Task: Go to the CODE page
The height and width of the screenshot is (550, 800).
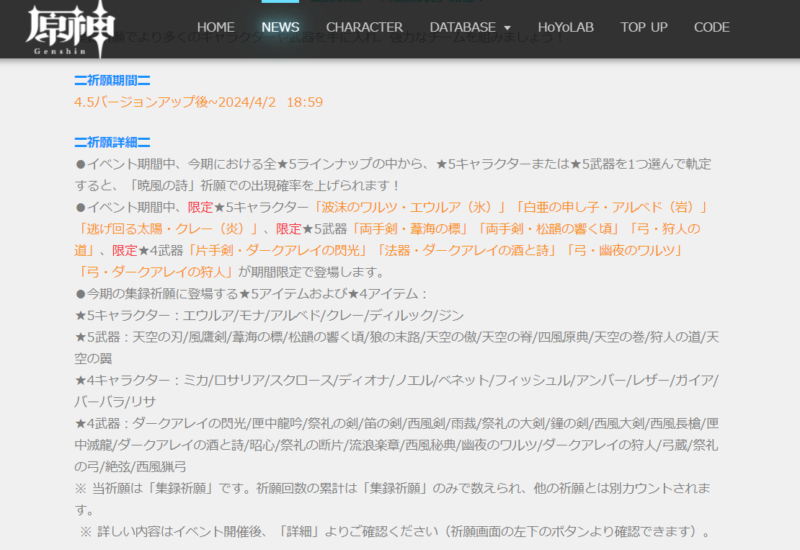Action: 711,27
